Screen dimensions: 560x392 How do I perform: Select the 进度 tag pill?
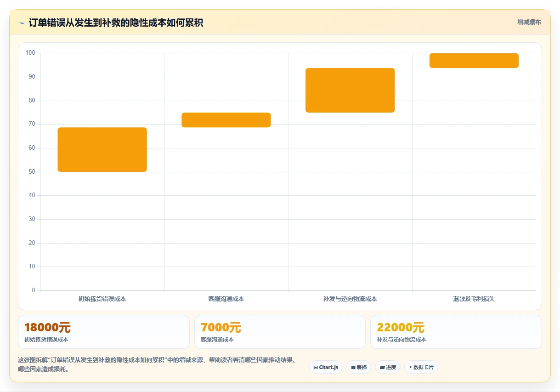388,367
